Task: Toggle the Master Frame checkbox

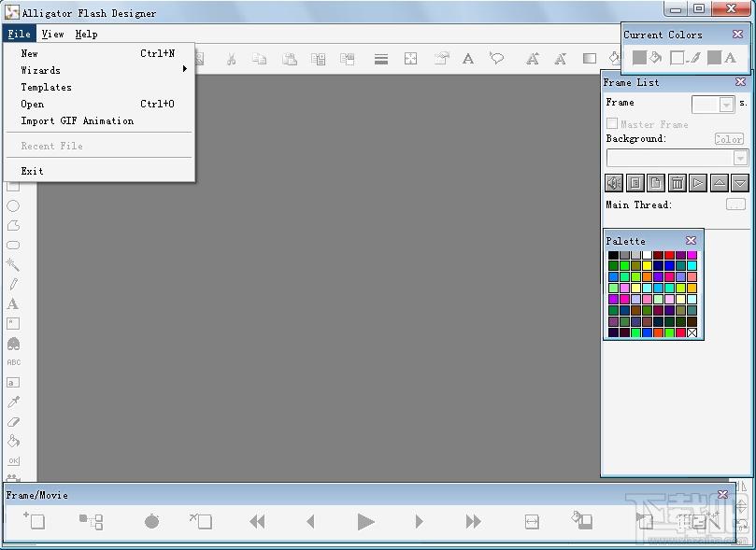Action: [612, 124]
